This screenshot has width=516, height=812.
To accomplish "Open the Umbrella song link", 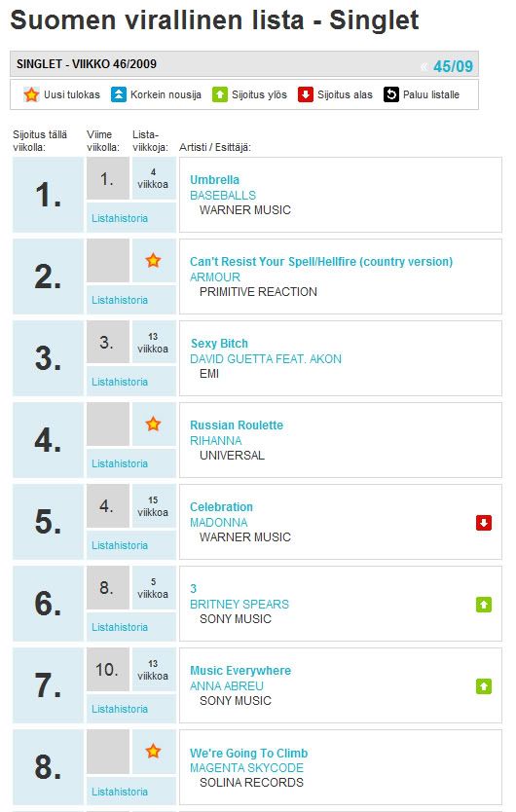I will click(214, 180).
